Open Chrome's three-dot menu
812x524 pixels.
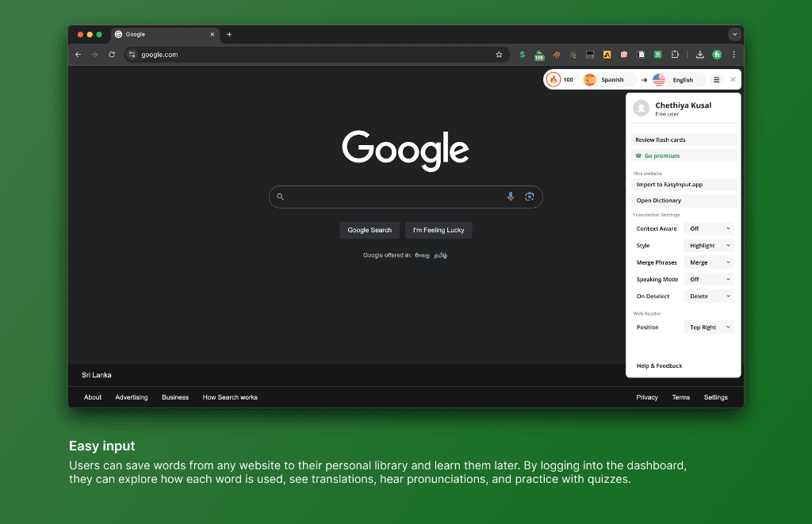click(x=733, y=55)
